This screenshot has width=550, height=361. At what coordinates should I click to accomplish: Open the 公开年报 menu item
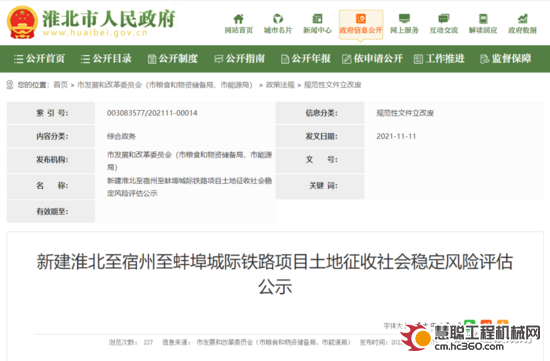306,59
